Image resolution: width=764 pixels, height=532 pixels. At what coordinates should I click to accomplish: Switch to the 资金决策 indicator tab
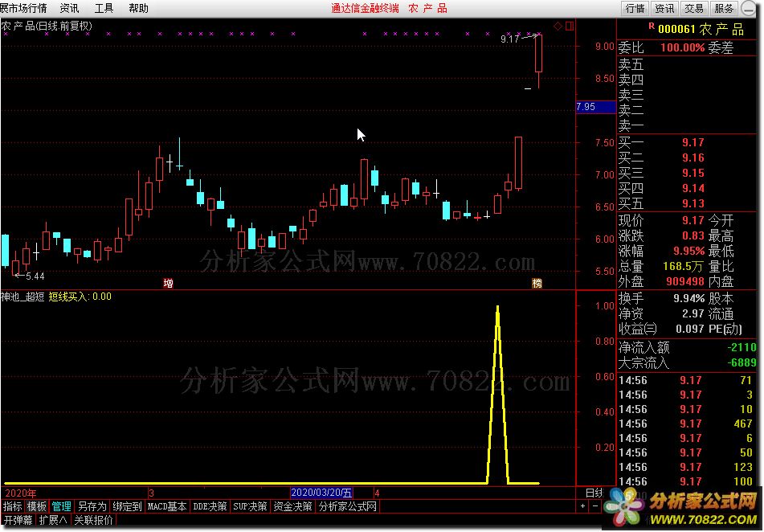point(292,506)
